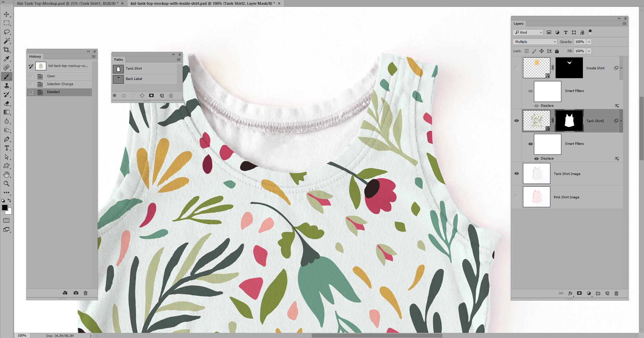This screenshot has height=338, width=644.
Task: Open the Multiply blend mode dropdown
Action: click(534, 42)
